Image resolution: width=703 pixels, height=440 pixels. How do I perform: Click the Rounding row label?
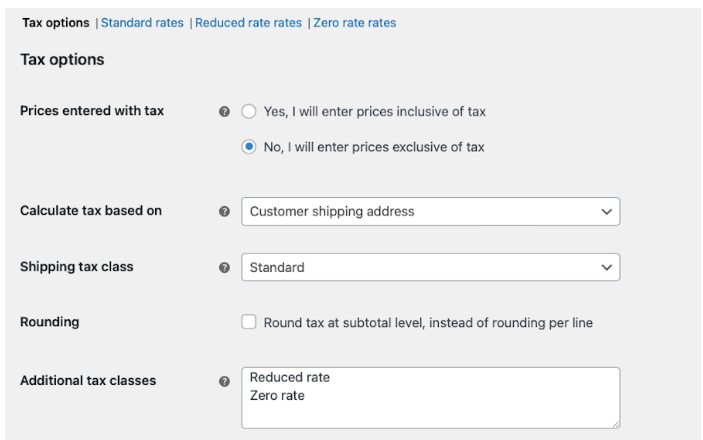tap(50, 322)
